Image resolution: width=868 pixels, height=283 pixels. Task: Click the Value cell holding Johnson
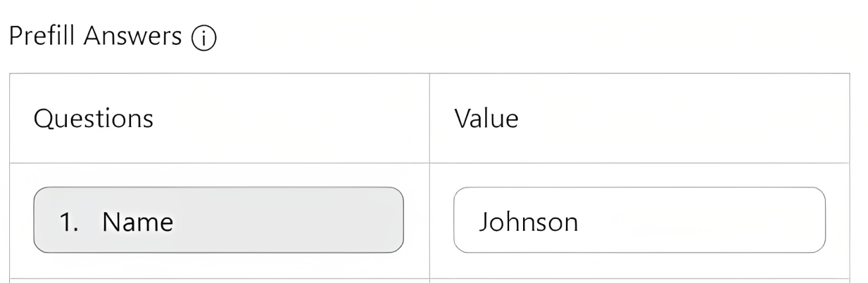coord(640,221)
